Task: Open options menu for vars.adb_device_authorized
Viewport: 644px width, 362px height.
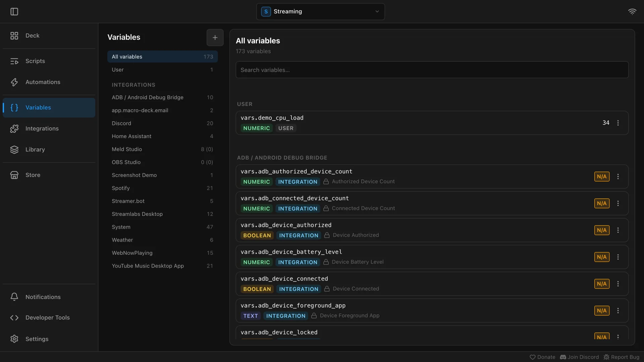Action: 618,230
